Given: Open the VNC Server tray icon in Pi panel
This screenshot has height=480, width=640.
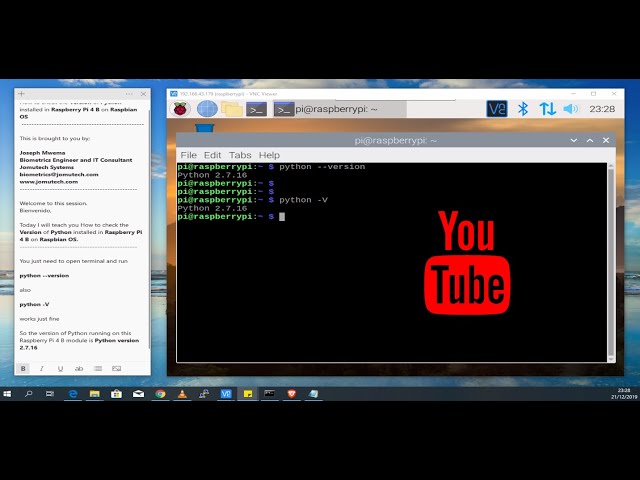Looking at the screenshot, I should click(497, 109).
